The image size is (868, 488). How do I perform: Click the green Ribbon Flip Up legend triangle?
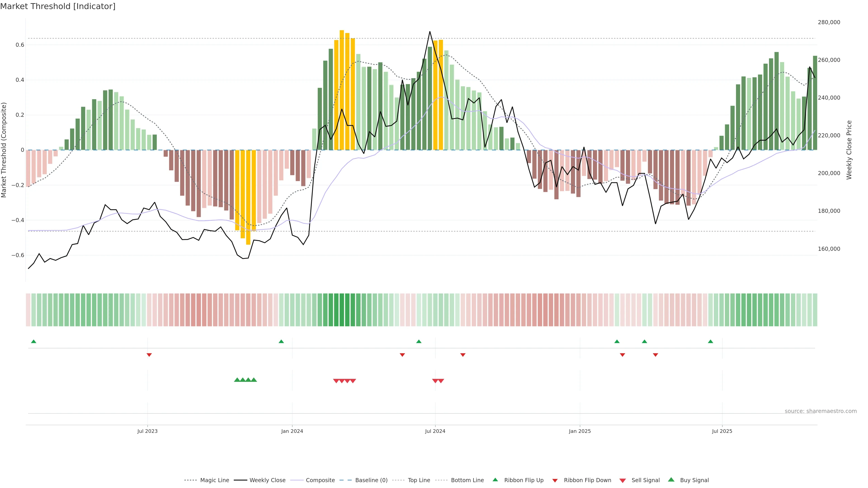click(x=495, y=480)
